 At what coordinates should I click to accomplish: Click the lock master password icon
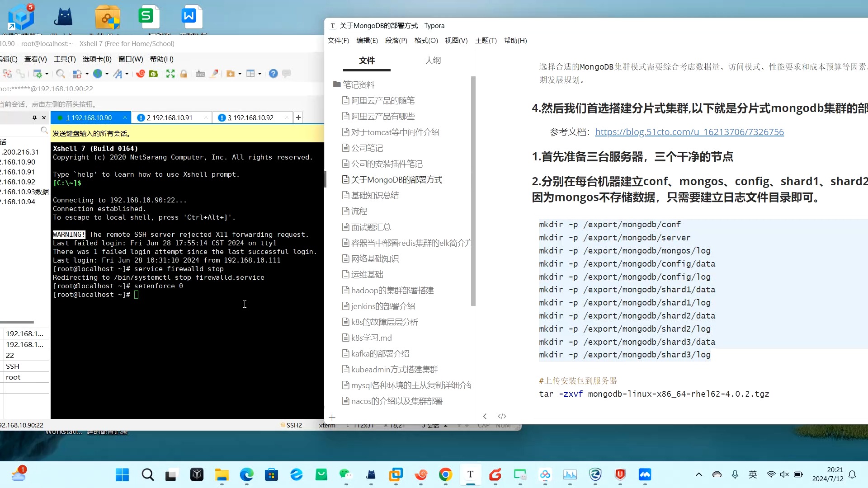(x=184, y=73)
